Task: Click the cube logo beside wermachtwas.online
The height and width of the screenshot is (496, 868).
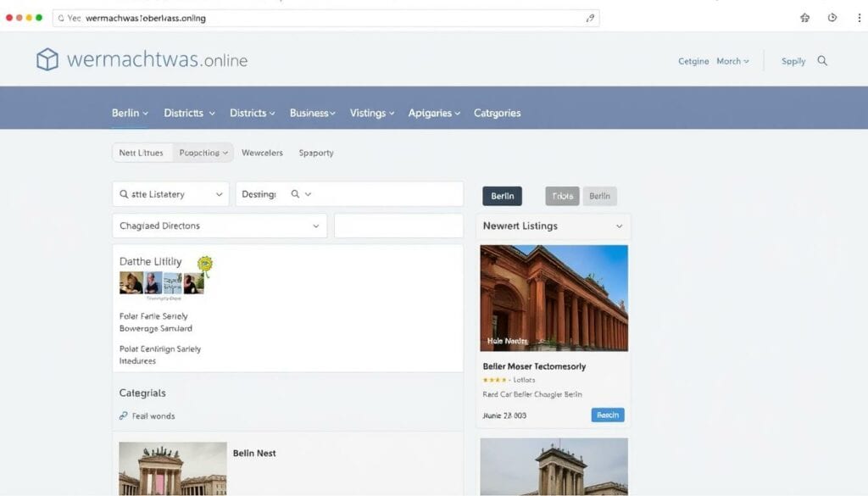Action: point(47,59)
